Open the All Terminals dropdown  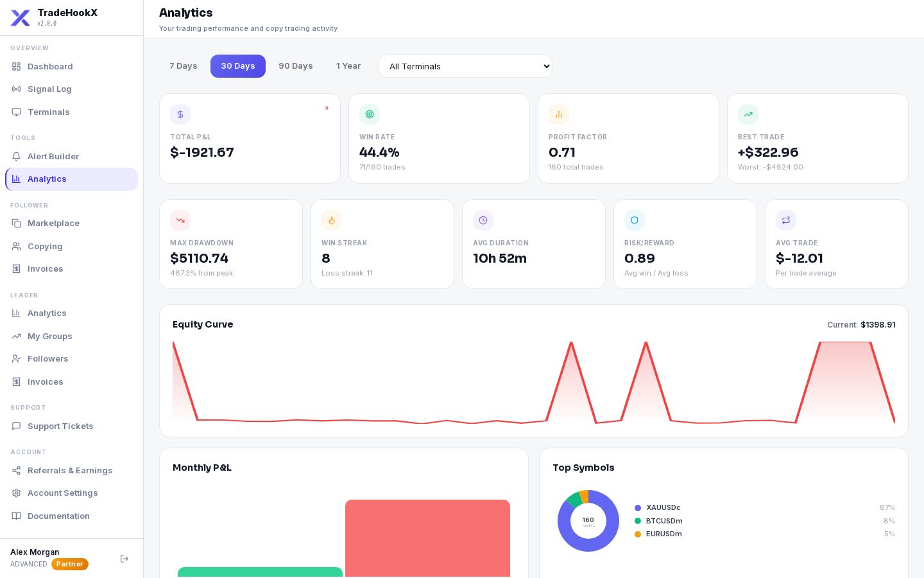tap(465, 66)
